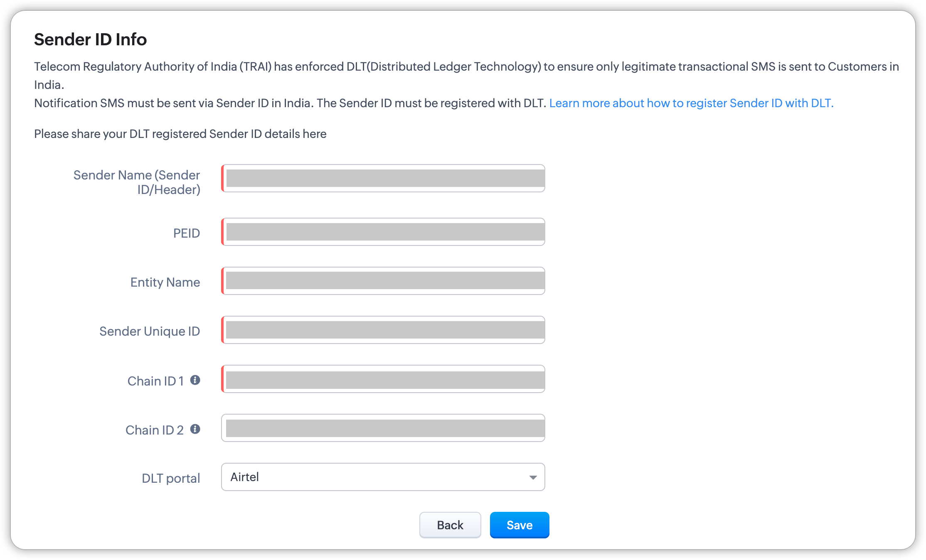Open the Learn more about DLT registration link
Screen dimensions: 926x560
tap(691, 103)
